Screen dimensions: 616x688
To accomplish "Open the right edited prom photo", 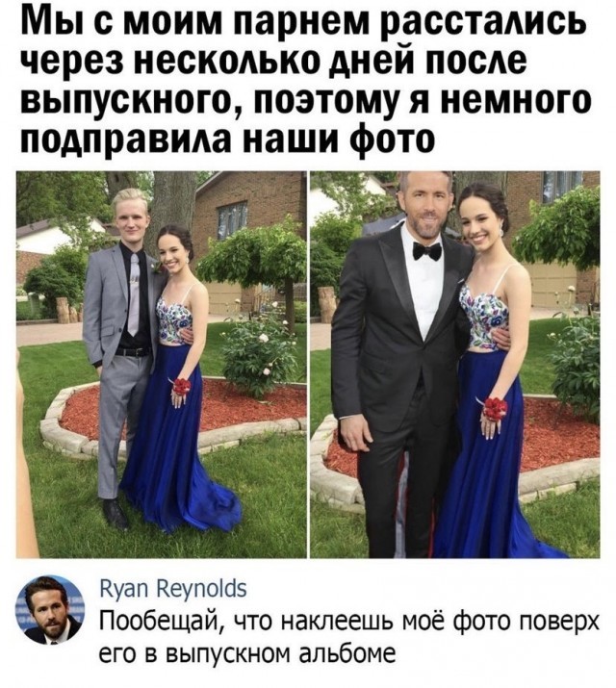I will [x=454, y=365].
